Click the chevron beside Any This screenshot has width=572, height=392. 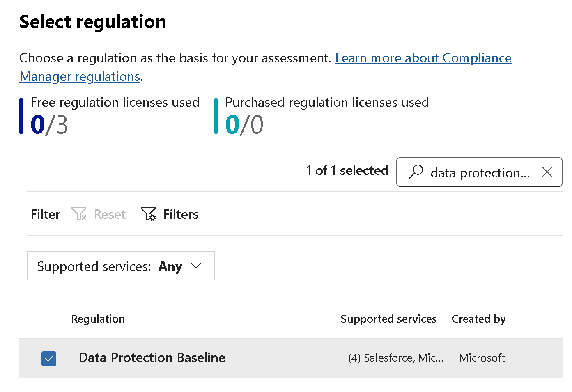(x=196, y=266)
